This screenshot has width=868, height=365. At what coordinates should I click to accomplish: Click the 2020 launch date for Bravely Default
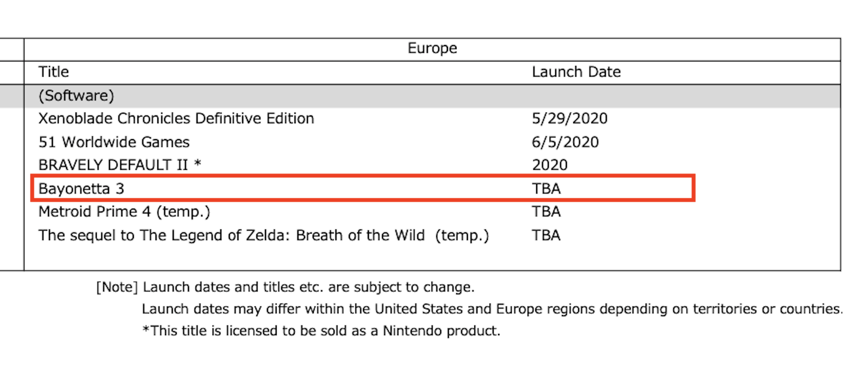pos(550,165)
